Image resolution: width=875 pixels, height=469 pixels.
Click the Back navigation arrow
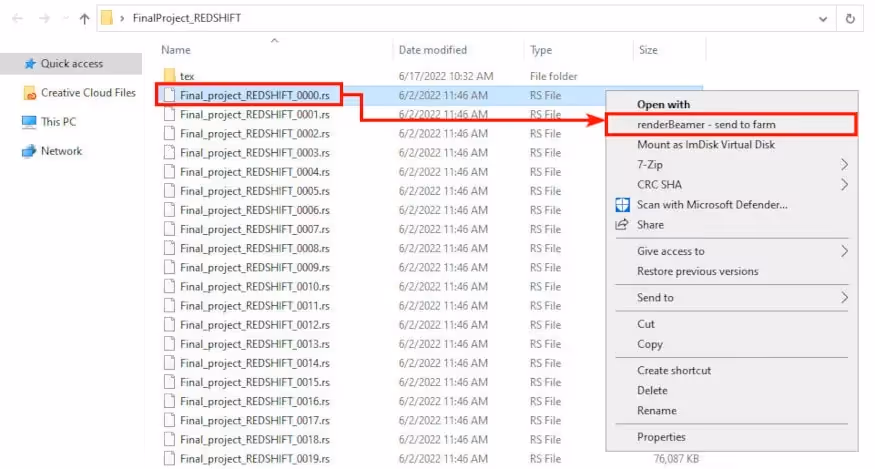click(17, 18)
